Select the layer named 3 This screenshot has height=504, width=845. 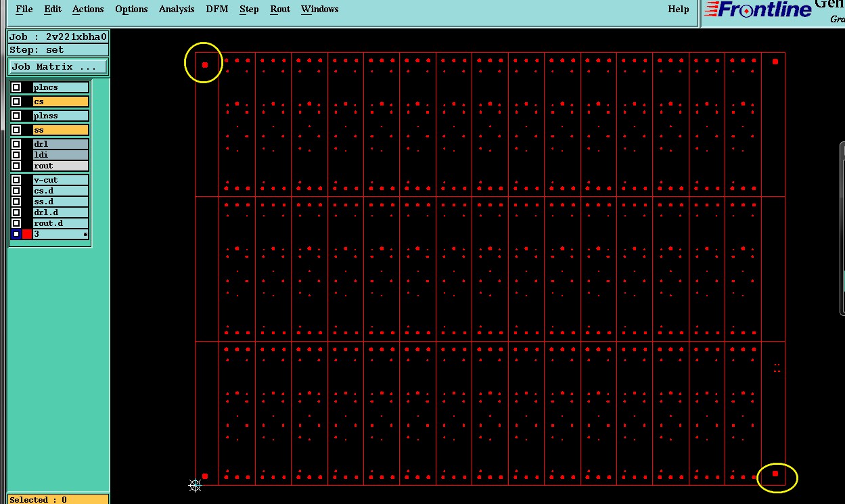tap(61, 234)
